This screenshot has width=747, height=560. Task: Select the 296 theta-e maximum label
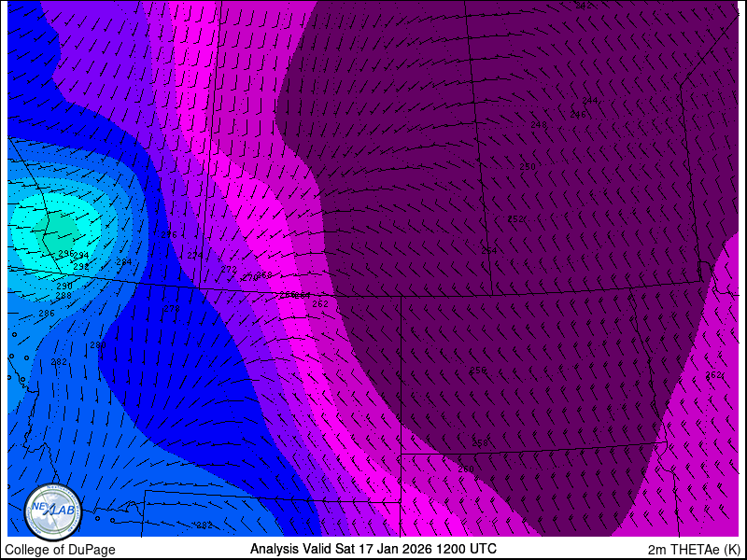[66, 253]
